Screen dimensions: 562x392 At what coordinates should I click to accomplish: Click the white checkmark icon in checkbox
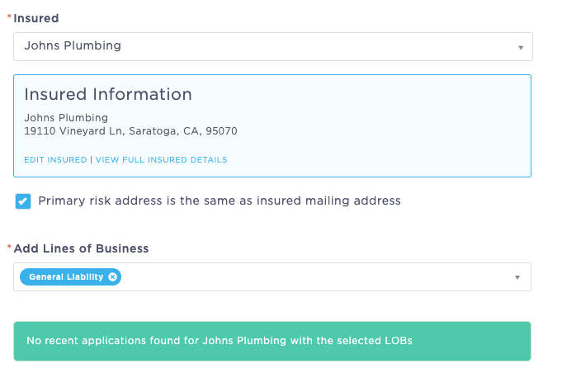point(23,201)
